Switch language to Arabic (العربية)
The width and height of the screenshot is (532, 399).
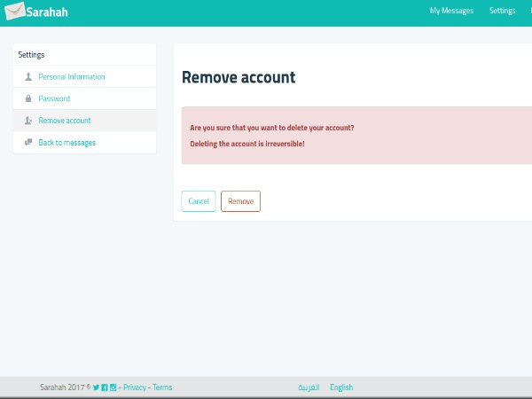tap(309, 387)
